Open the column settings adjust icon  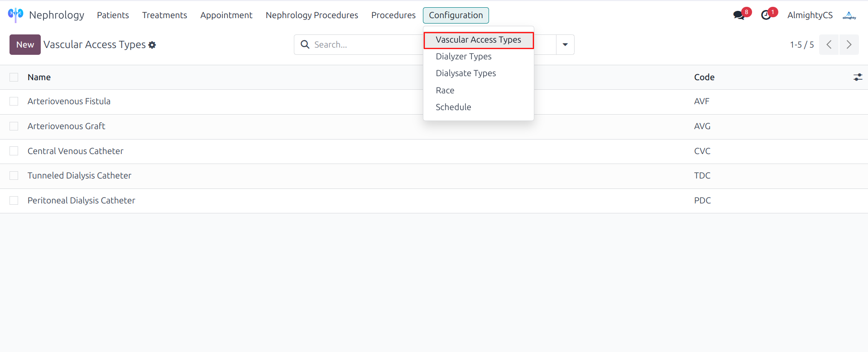coord(858,77)
